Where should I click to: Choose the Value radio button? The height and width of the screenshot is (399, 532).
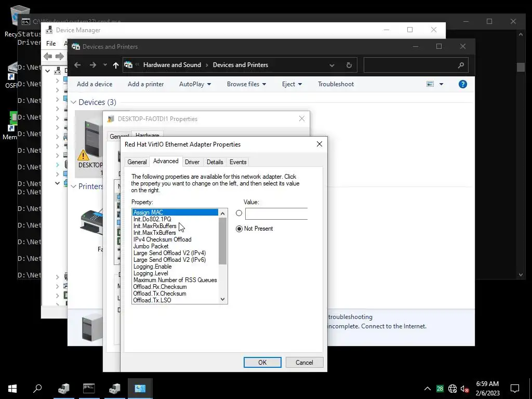[239, 213]
